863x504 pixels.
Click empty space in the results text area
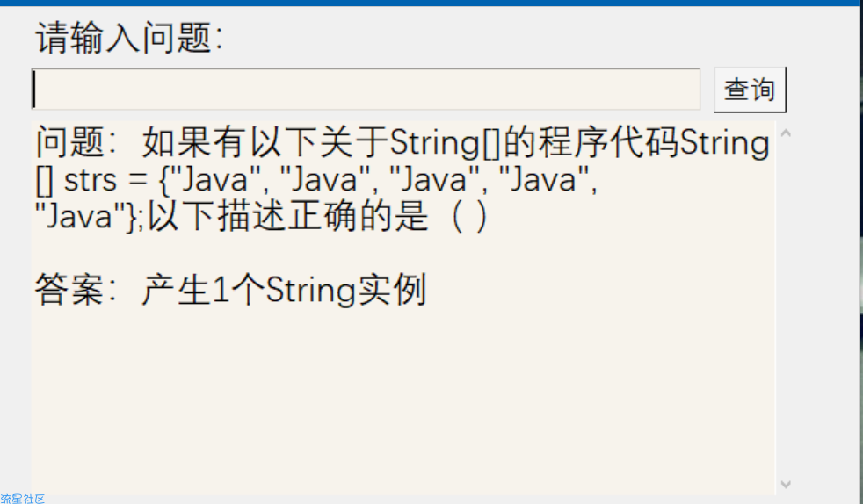coord(402,401)
